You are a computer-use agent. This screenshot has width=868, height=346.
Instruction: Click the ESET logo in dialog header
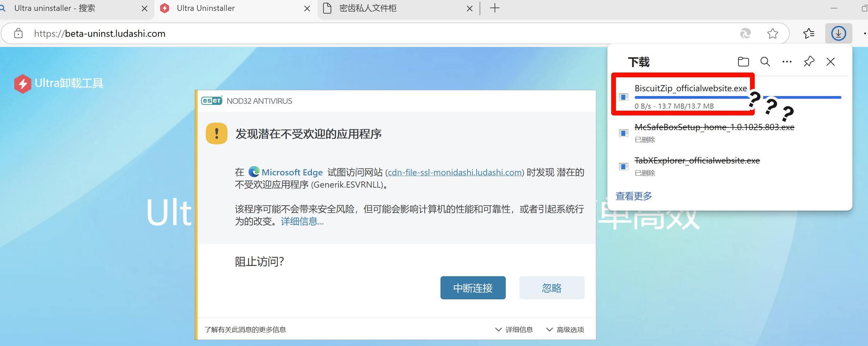212,101
